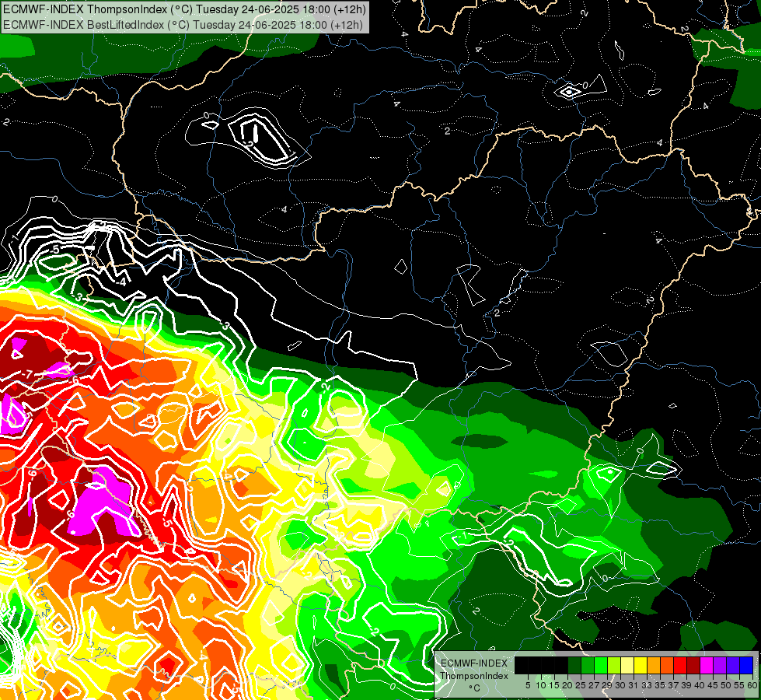Select the indigo 50–55 legend swatch
Viewport: 761px width, 700px height.
click(x=733, y=666)
